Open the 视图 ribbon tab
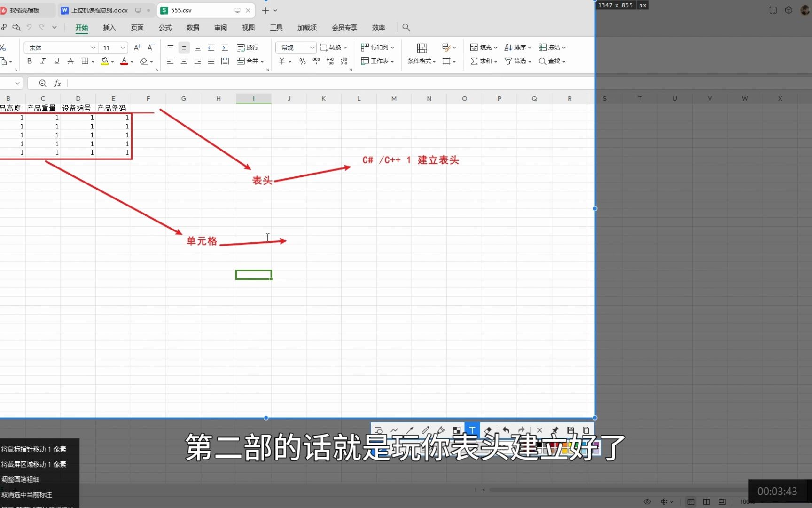This screenshot has width=812, height=508. pos(248,27)
